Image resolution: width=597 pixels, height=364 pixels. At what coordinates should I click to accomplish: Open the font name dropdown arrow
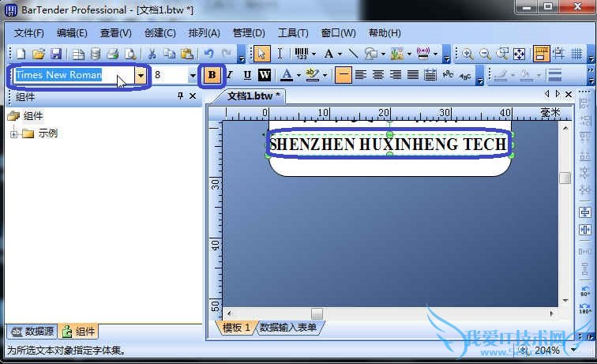coord(141,75)
